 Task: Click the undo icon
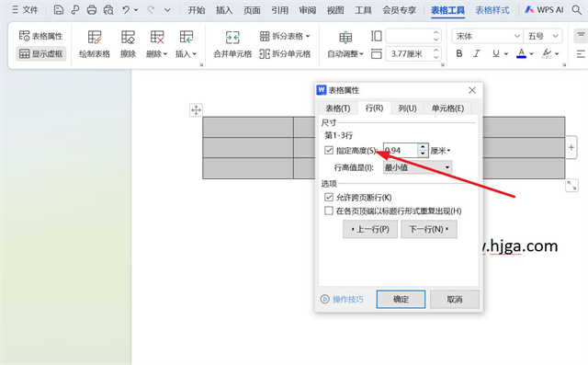pyautogui.click(x=126, y=10)
